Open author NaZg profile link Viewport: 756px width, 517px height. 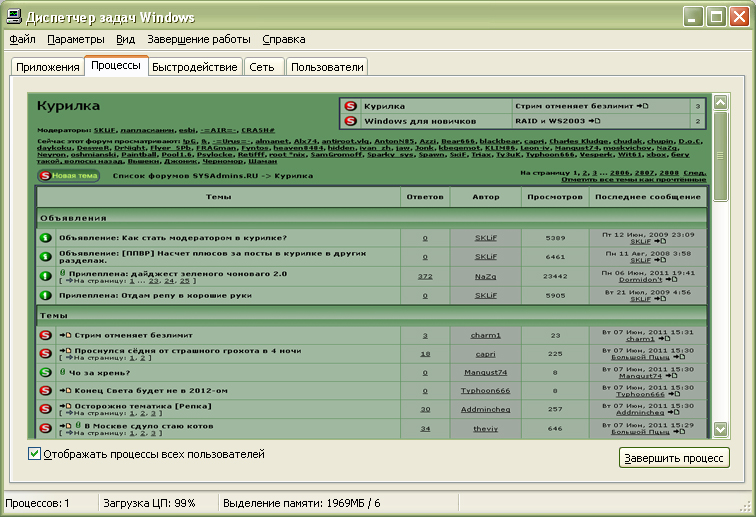pyautogui.click(x=486, y=276)
